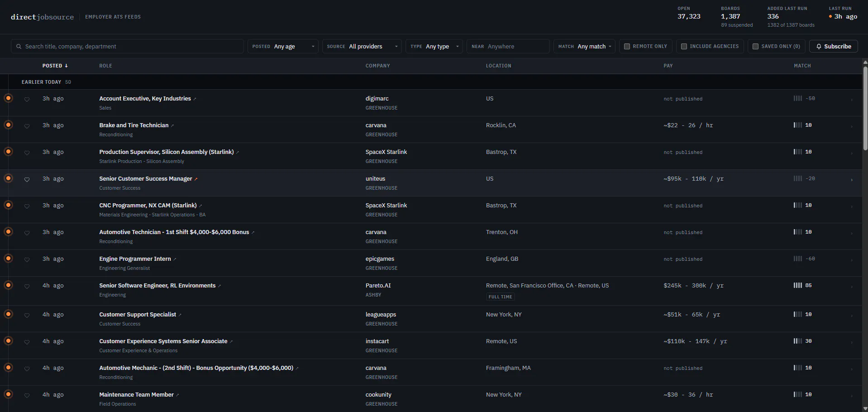Screen dimensions: 868x412
Task: Click the Boards 1,387 stat
Action: [x=737, y=17]
